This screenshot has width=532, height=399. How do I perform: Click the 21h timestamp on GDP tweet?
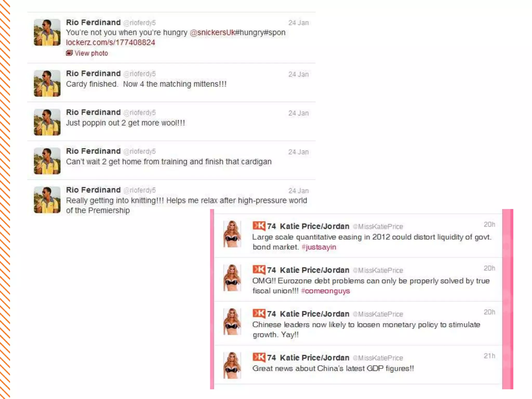[489, 356]
